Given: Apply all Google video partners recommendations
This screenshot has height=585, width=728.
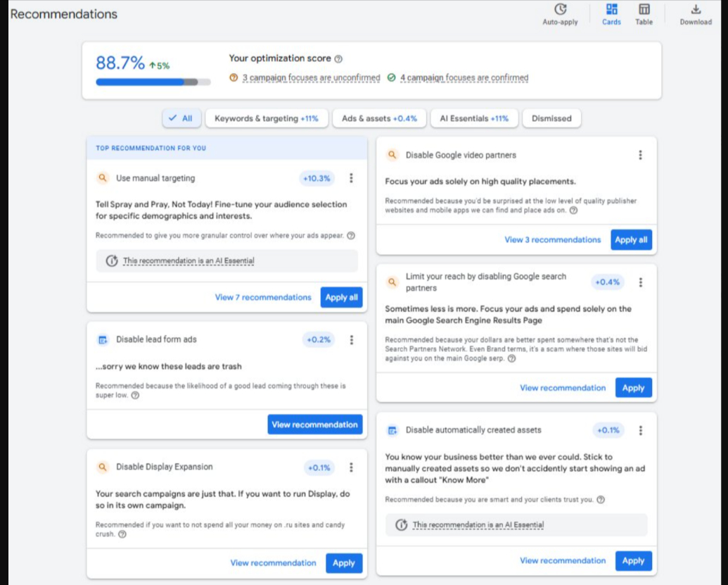Looking at the screenshot, I should pos(631,240).
